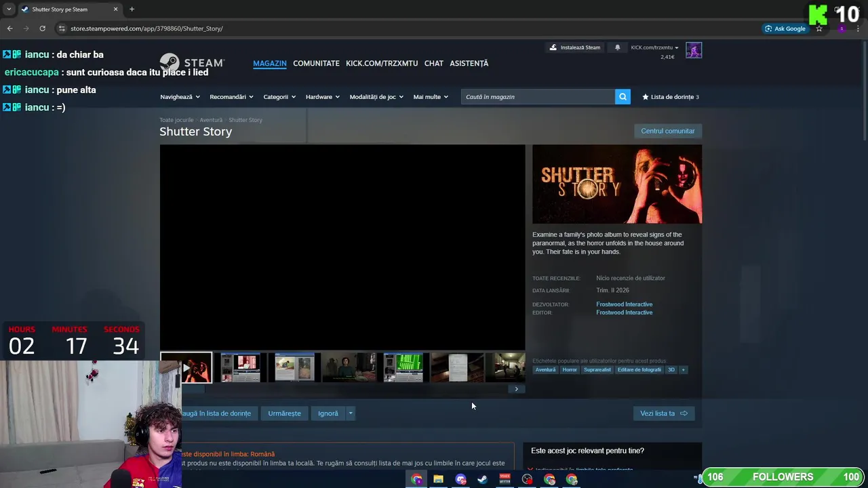Image resolution: width=868 pixels, height=488 pixels.
Task: Click the Frostwood Interactive developer link
Action: 625,304
